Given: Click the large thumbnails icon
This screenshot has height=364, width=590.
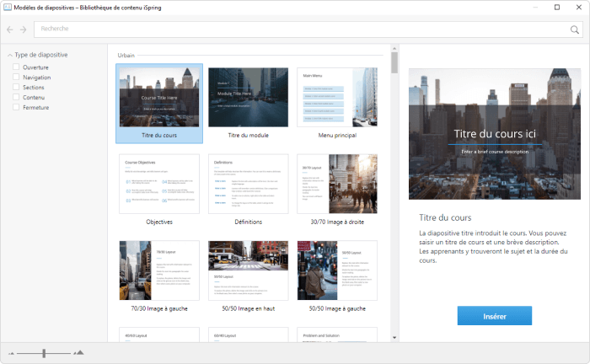Looking at the screenshot, I should coord(78,353).
